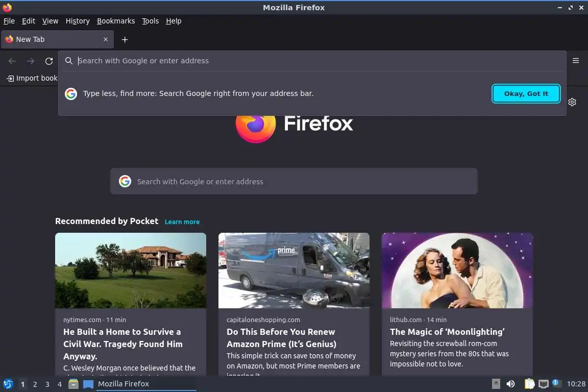Click show desktop icon in taskbar

click(x=88, y=384)
